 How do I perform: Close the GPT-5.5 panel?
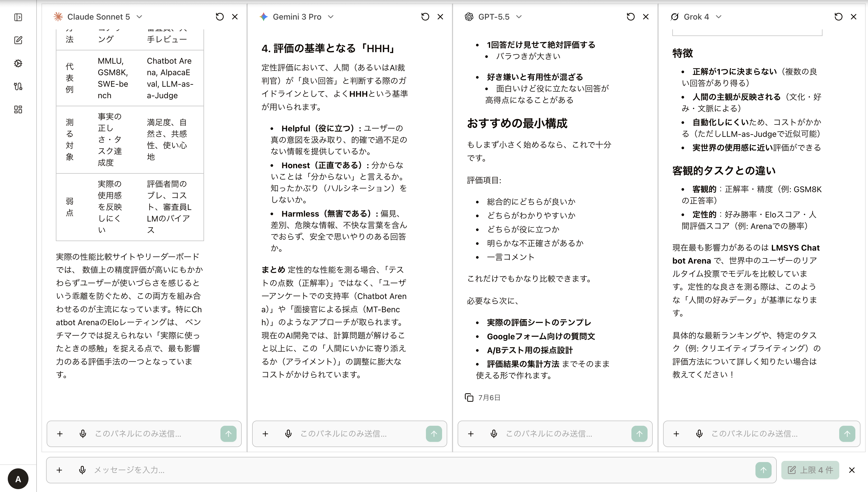(646, 16)
